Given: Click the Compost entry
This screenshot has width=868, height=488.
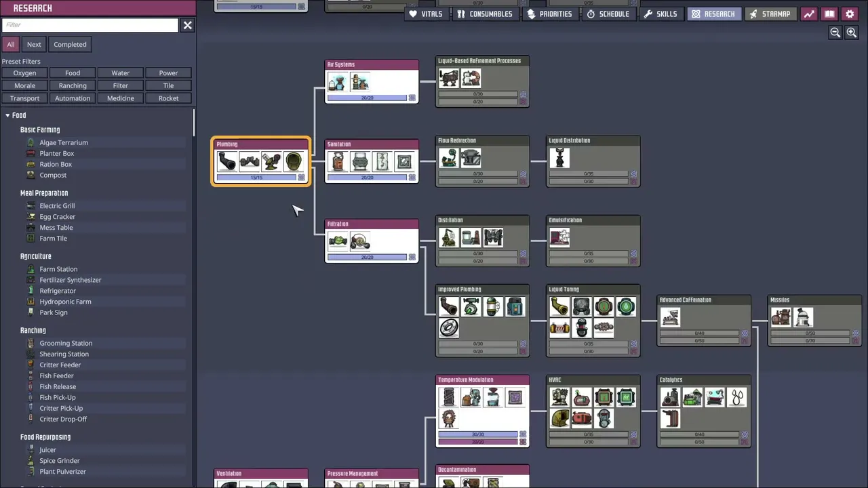Looking at the screenshot, I should [53, 175].
